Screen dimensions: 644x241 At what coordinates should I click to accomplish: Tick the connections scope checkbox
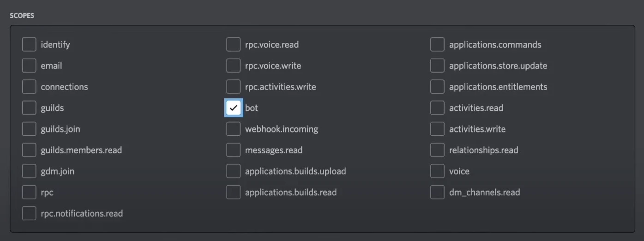pos(29,87)
